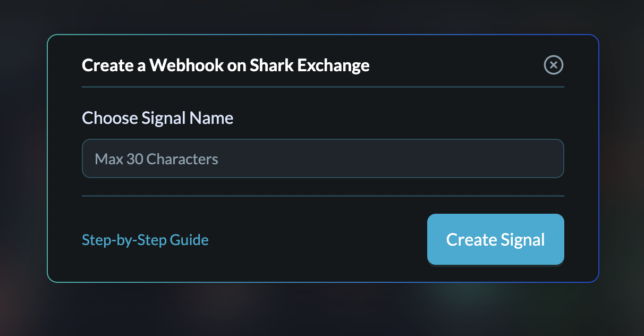This screenshot has height=336, width=644.
Task: Click the blue Create Signal button
Action: pyautogui.click(x=495, y=239)
